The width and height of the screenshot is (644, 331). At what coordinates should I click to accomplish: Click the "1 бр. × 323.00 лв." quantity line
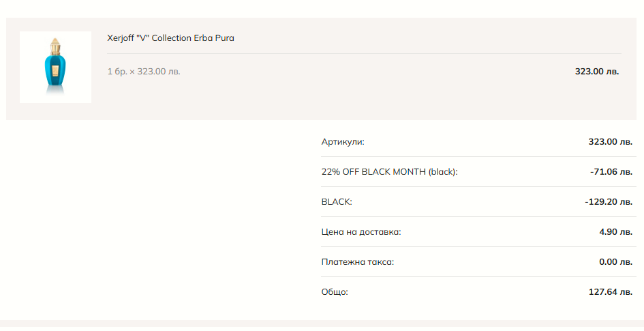pyautogui.click(x=144, y=71)
